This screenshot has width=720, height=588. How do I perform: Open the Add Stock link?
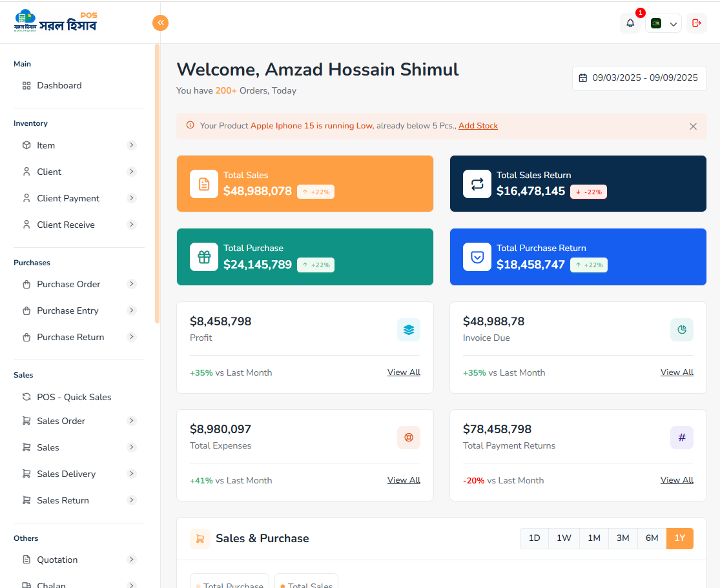pyautogui.click(x=478, y=126)
